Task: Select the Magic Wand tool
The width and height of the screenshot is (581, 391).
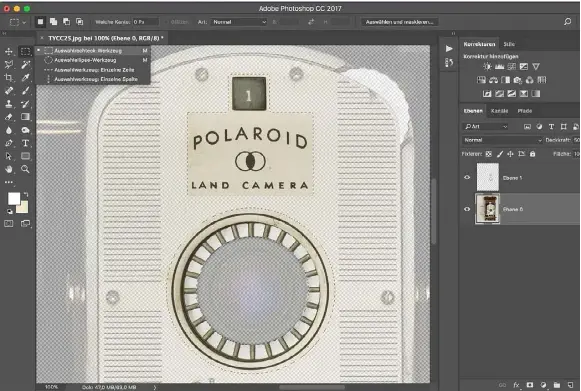Action: point(25,65)
